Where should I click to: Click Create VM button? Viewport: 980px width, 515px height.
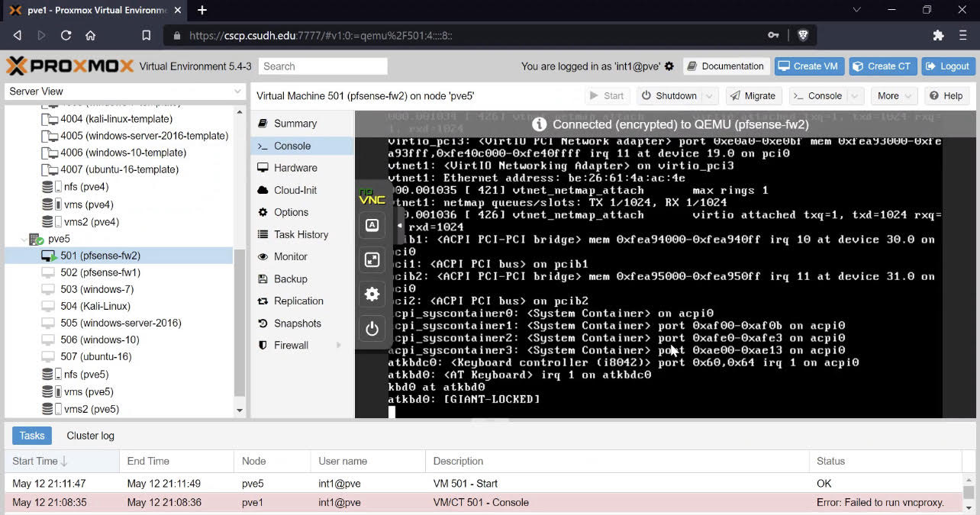810,66
